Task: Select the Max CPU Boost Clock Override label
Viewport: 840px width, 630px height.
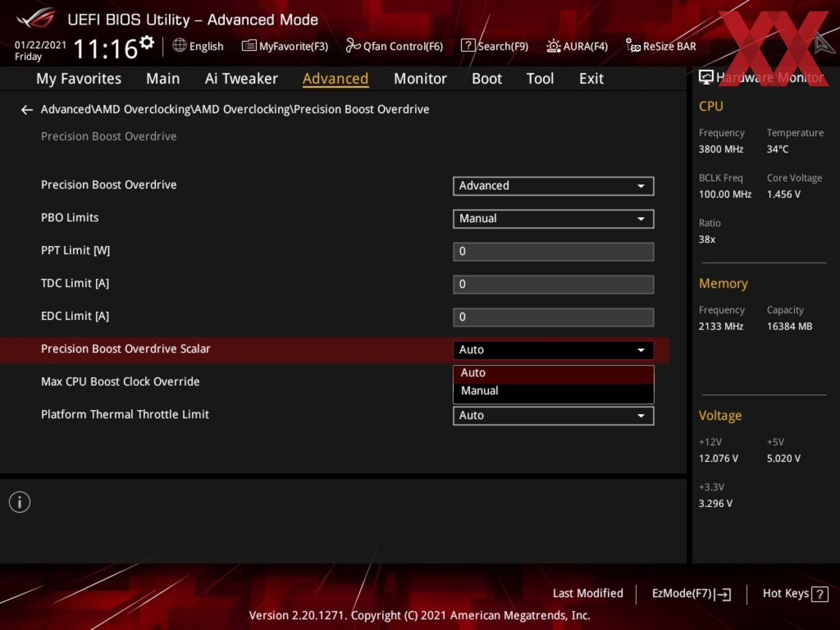Action: [120, 382]
